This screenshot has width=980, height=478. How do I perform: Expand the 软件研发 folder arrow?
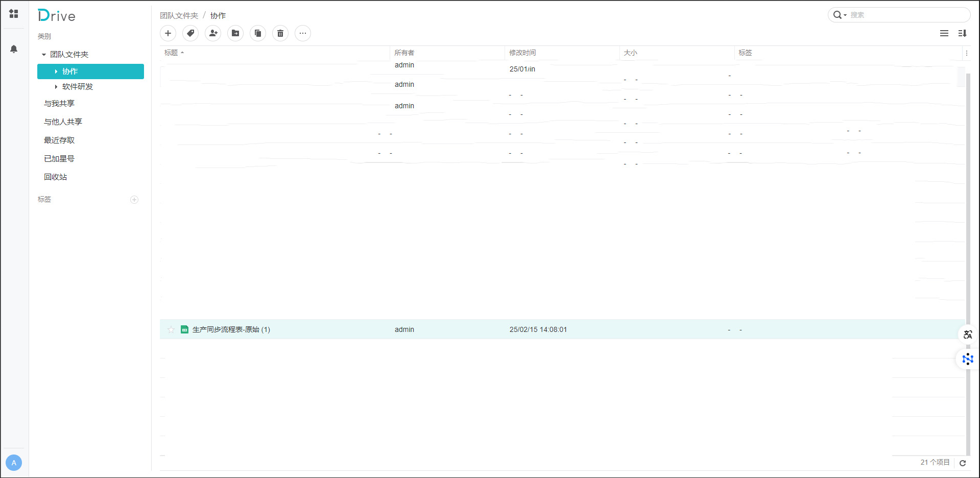(x=56, y=87)
